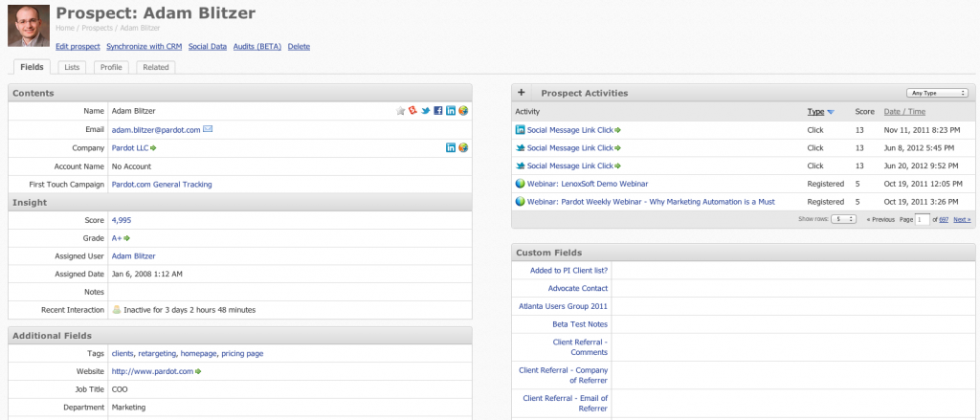Click the Edit prospect link
Screen dimensions: 980x420
pos(78,47)
